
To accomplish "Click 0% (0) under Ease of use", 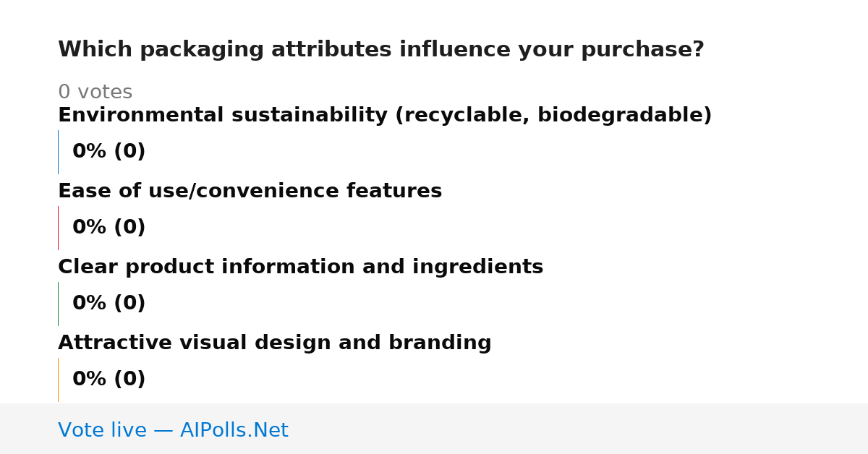I will 109,228.
